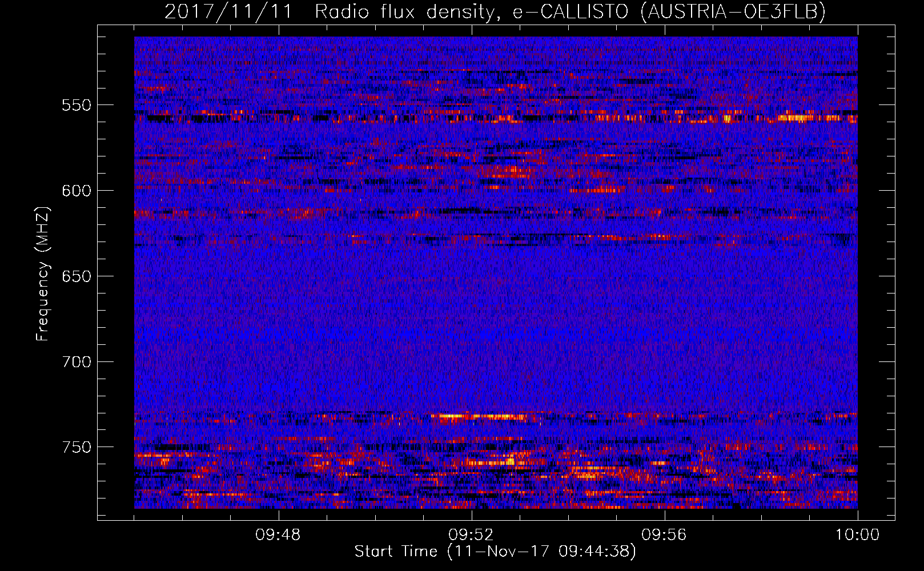Viewport: 924px width, 571px height.
Task: Click the 09:56 time tick label
Action: [664, 535]
